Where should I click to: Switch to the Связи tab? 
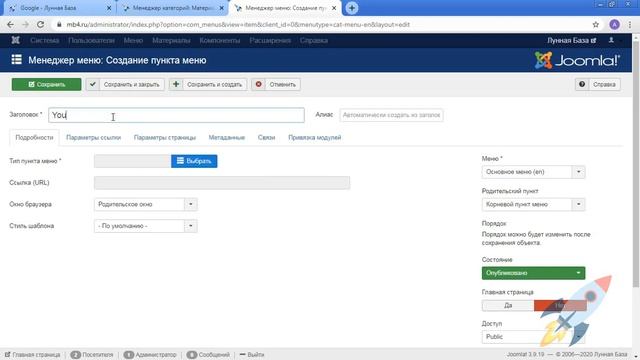(266, 138)
